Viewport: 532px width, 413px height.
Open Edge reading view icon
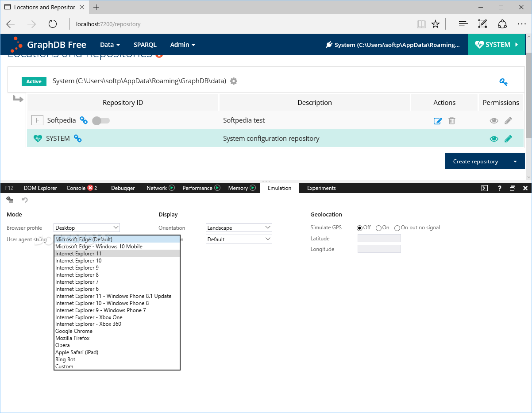point(421,24)
